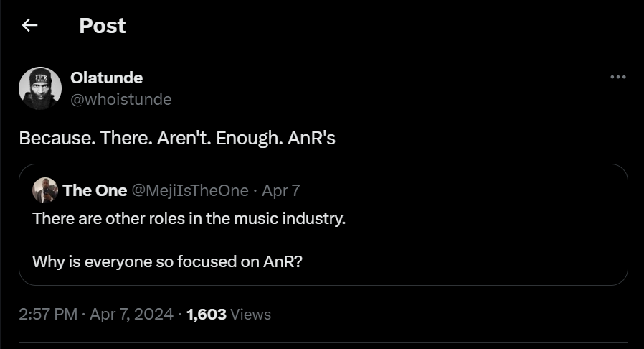Click the @MejiIsTheOne handle

(190, 190)
